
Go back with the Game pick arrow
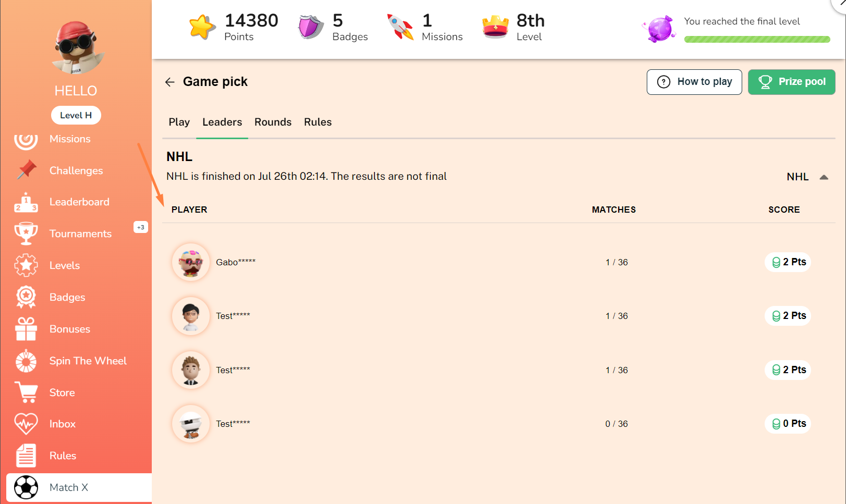170,82
